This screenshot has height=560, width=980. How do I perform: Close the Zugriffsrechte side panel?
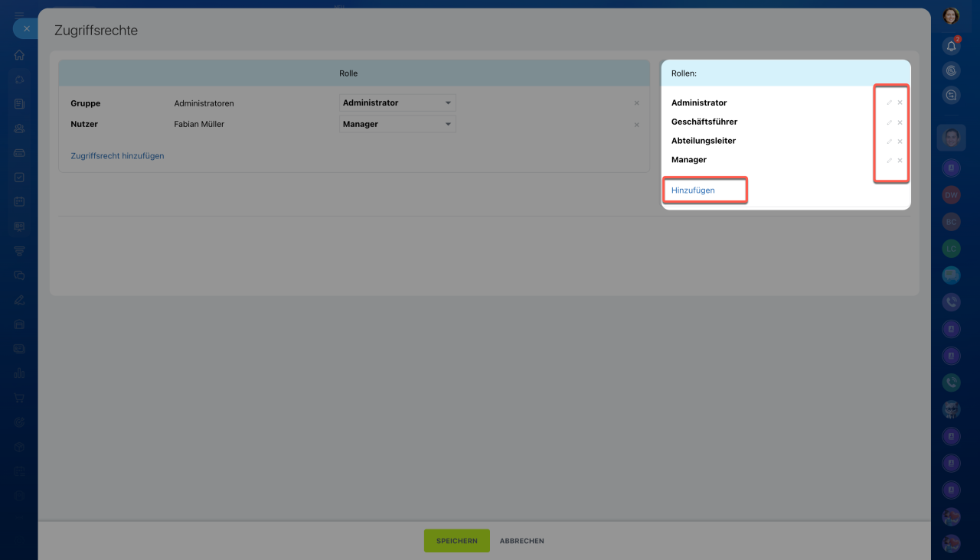point(26,28)
